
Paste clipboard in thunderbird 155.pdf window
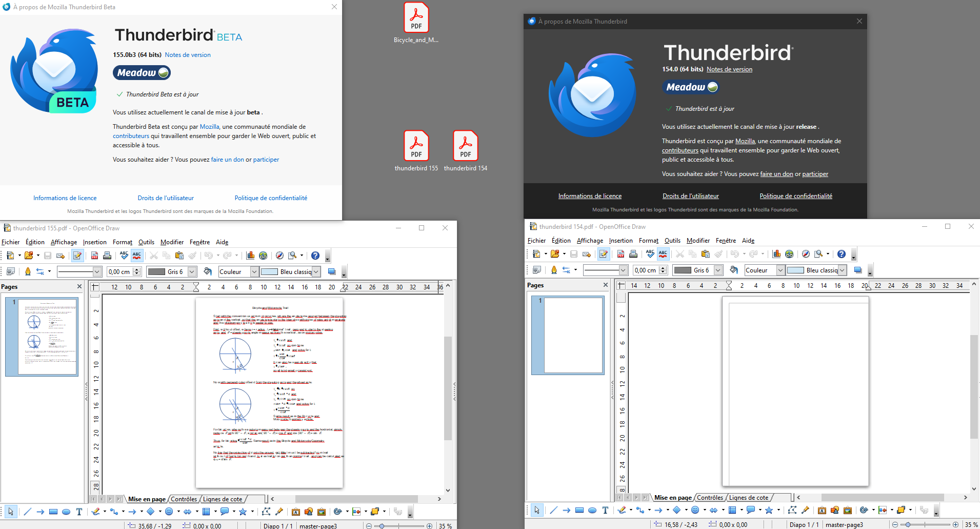(179, 256)
